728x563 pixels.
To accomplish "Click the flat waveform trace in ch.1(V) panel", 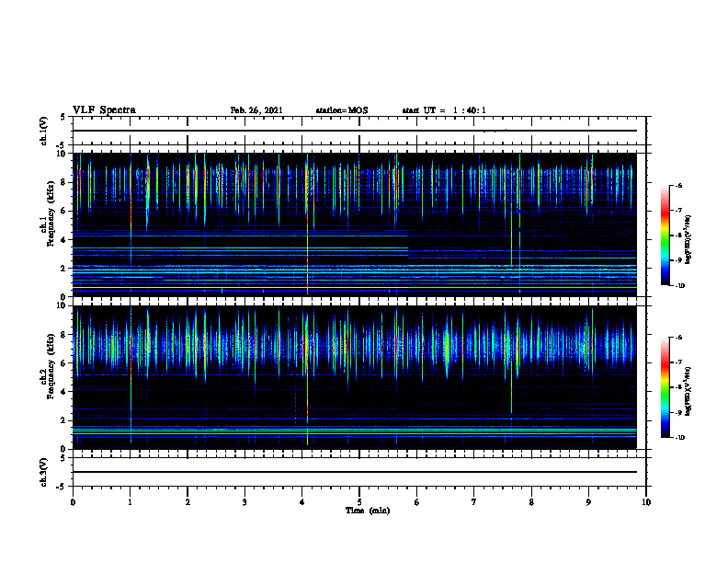I will tap(355, 131).
